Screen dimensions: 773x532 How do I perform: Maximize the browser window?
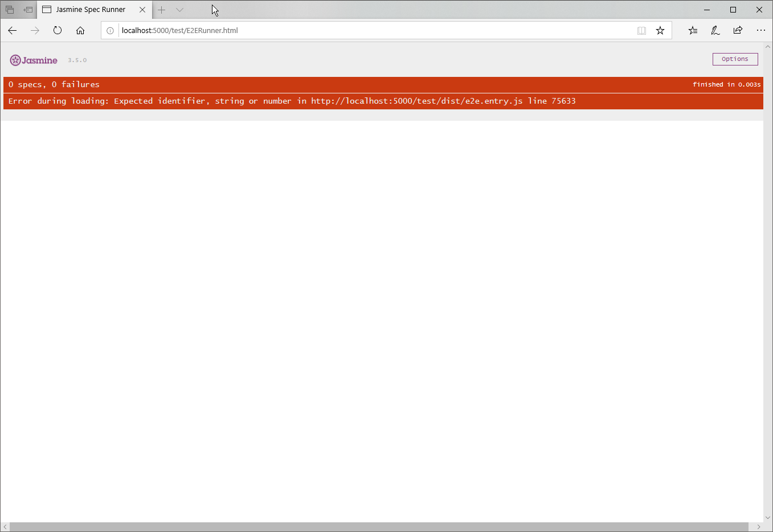coord(733,10)
